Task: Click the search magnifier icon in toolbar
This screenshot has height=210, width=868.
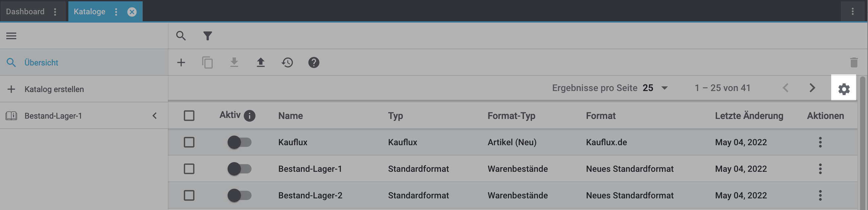Action: tap(181, 36)
